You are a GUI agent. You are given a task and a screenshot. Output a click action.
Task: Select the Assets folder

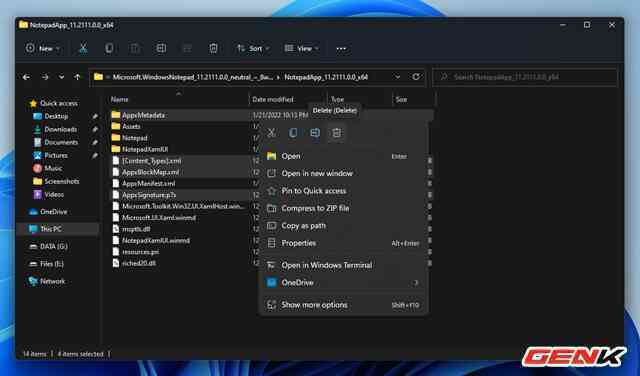coord(131,127)
